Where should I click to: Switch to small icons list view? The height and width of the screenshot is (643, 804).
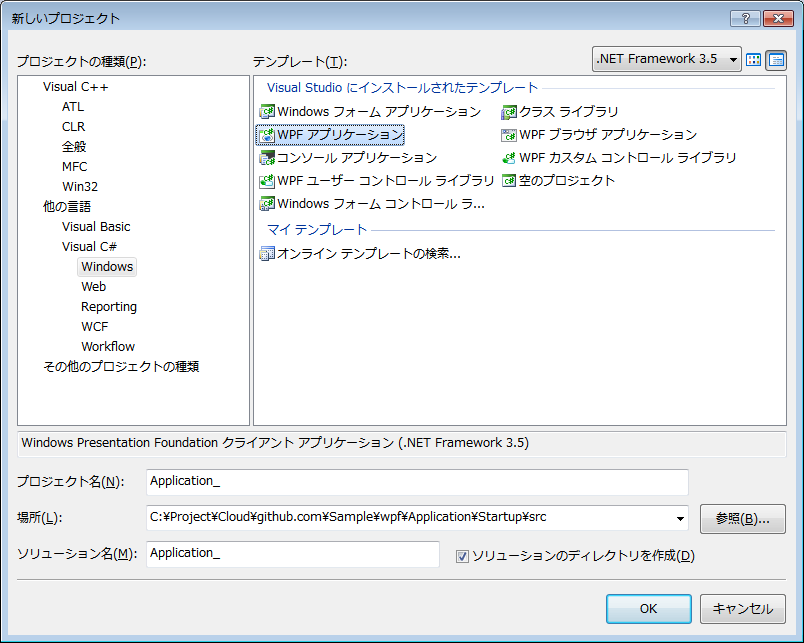pyautogui.click(x=776, y=60)
